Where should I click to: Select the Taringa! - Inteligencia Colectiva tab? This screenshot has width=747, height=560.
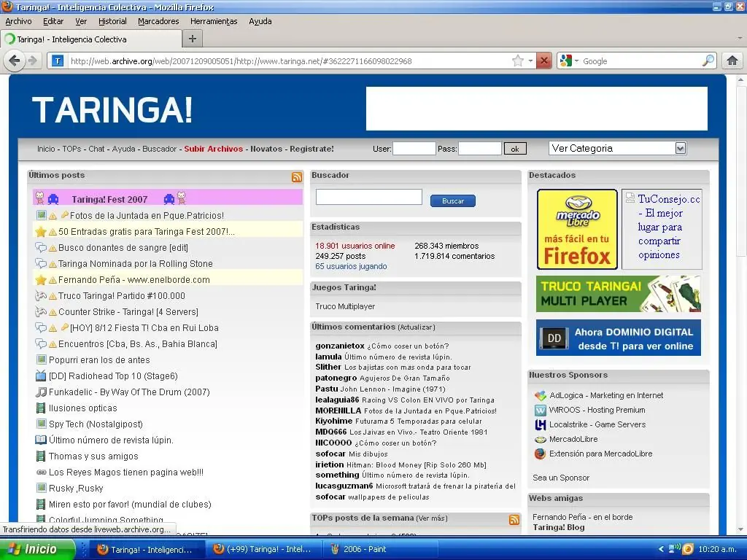[91, 39]
